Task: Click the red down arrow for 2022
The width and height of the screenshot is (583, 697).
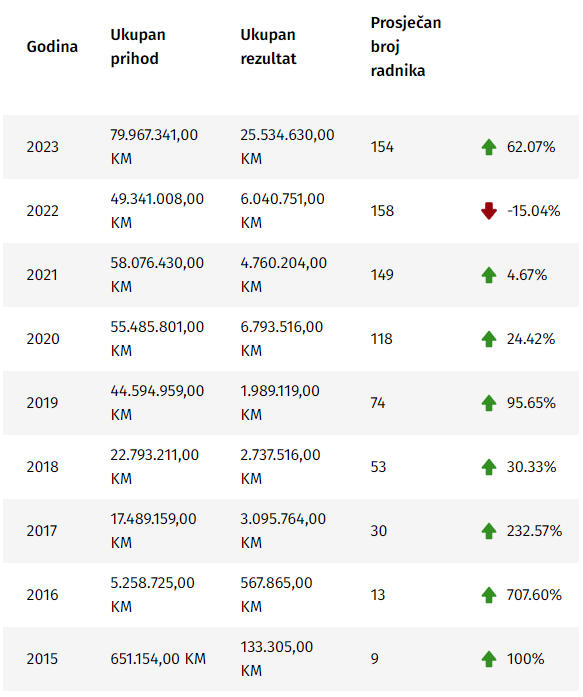Action: [488, 211]
